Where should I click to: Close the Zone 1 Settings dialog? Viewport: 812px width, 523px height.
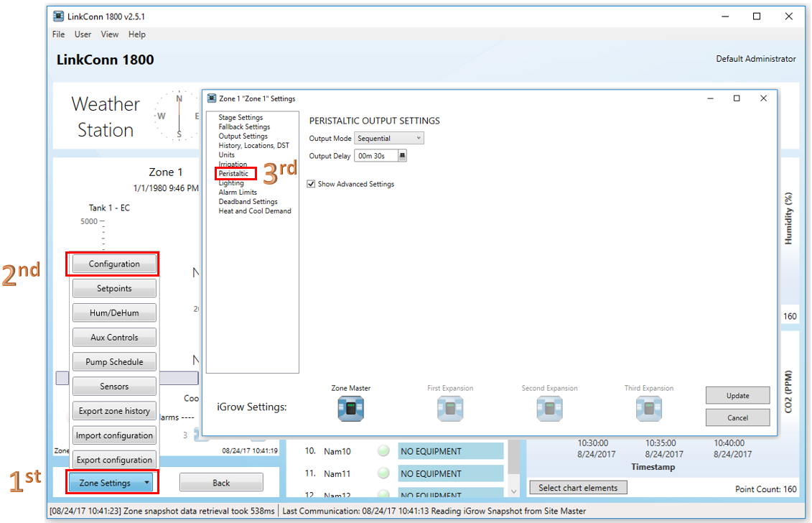pyautogui.click(x=763, y=98)
